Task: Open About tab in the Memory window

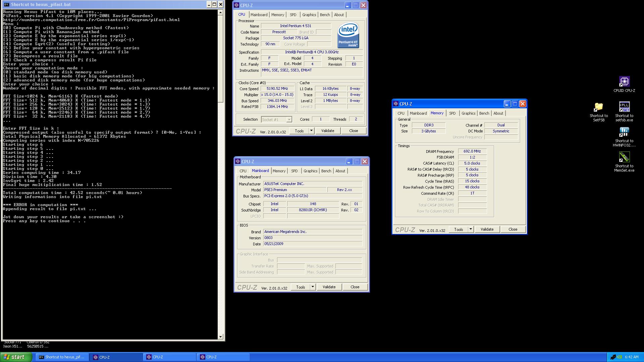Action: (x=498, y=113)
